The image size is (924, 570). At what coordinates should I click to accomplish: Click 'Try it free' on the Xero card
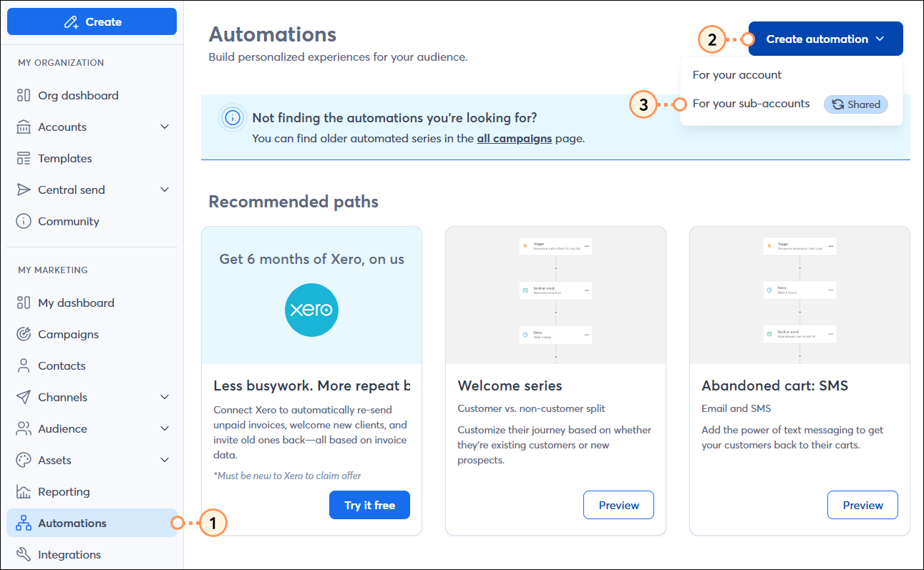pyautogui.click(x=369, y=505)
